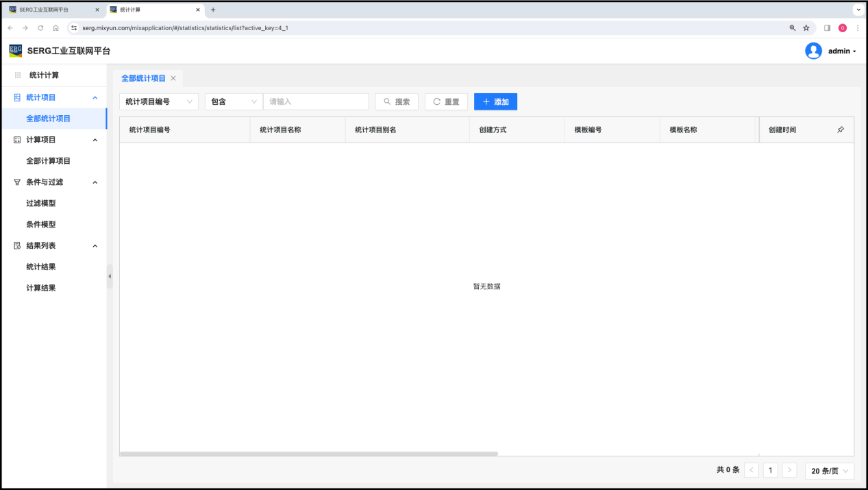Click the pin icon in 创建时间 column
Viewport: 868px width, 490px height.
(x=841, y=130)
